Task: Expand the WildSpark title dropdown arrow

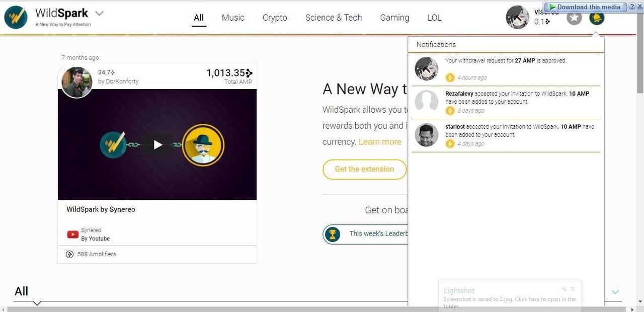Action: pyautogui.click(x=99, y=13)
